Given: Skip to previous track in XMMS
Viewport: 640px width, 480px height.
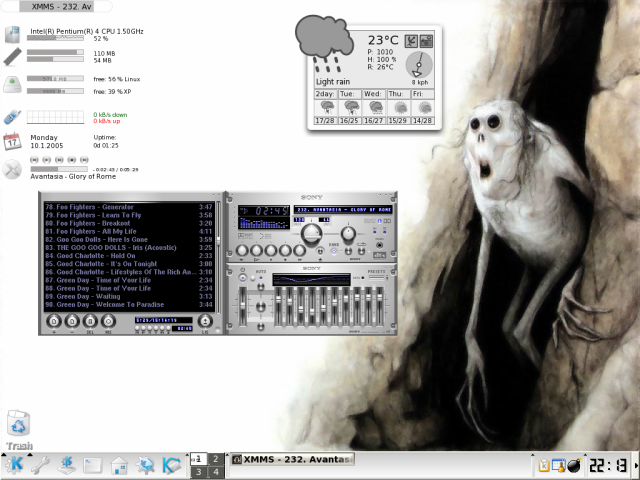Looking at the screenshot, I should click(242, 250).
